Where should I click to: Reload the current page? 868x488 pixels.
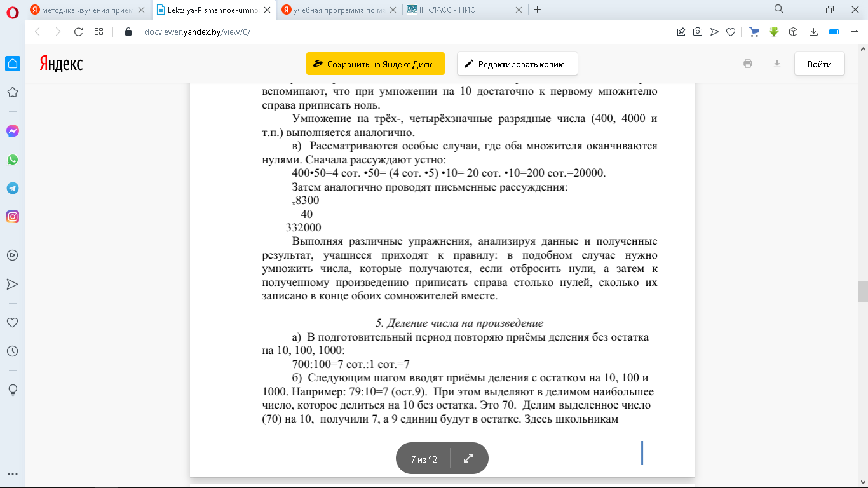(78, 32)
